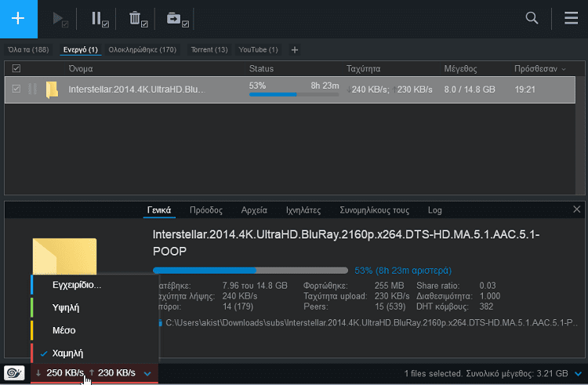Pause selected downloads with pause icon
This screenshot has height=385, width=588.
(x=100, y=19)
